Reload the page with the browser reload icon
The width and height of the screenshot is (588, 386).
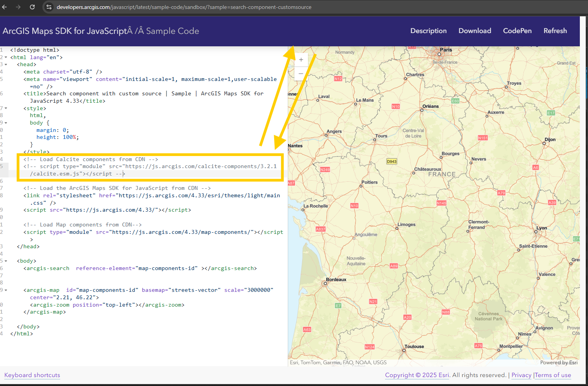(x=32, y=7)
